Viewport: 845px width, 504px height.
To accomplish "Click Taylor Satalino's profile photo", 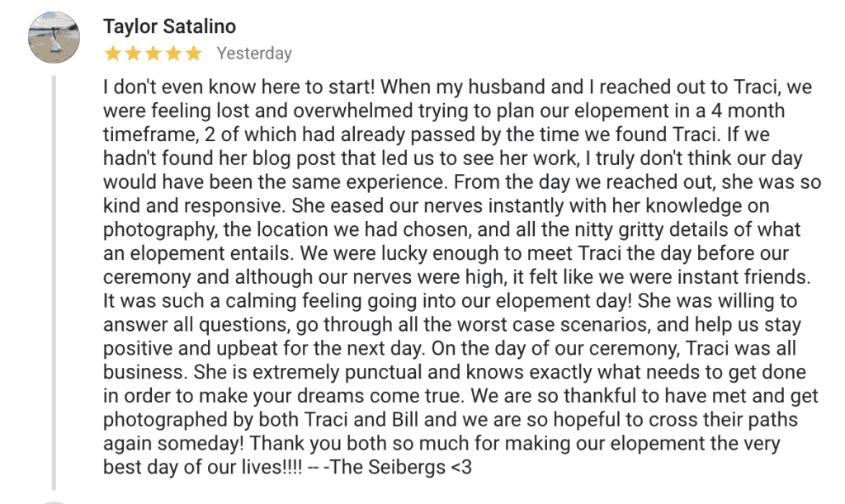I will (x=54, y=38).
